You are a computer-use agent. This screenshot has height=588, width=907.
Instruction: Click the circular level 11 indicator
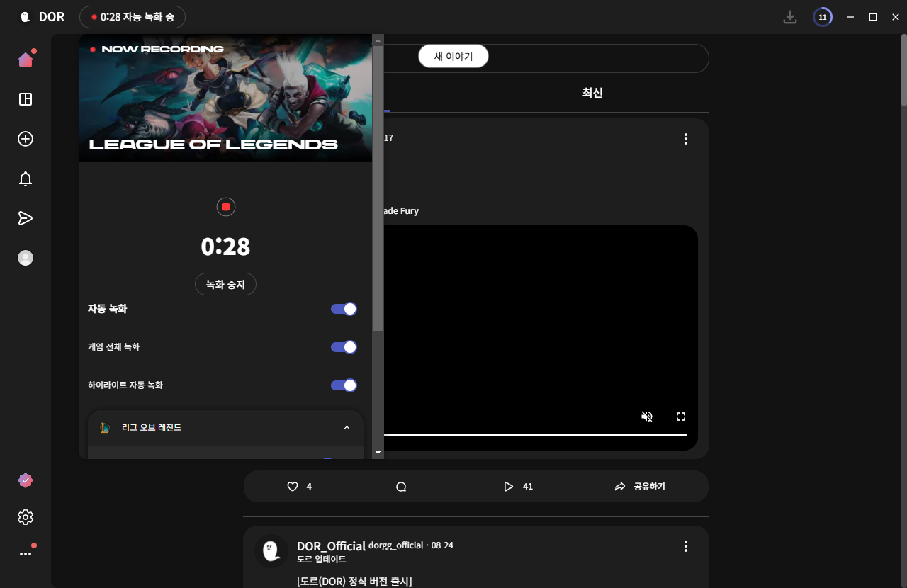coord(823,17)
